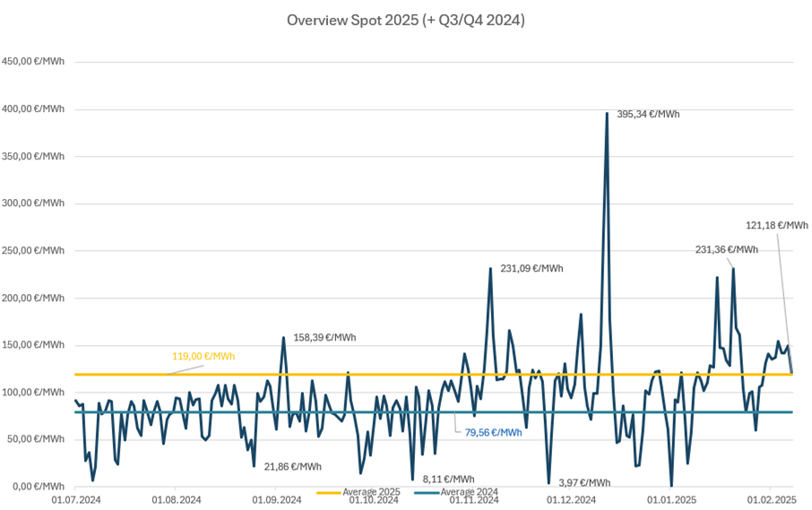Screen dimensions: 812x510
Task: Select the 8,11 €/MWh data label
Action: pos(448,479)
